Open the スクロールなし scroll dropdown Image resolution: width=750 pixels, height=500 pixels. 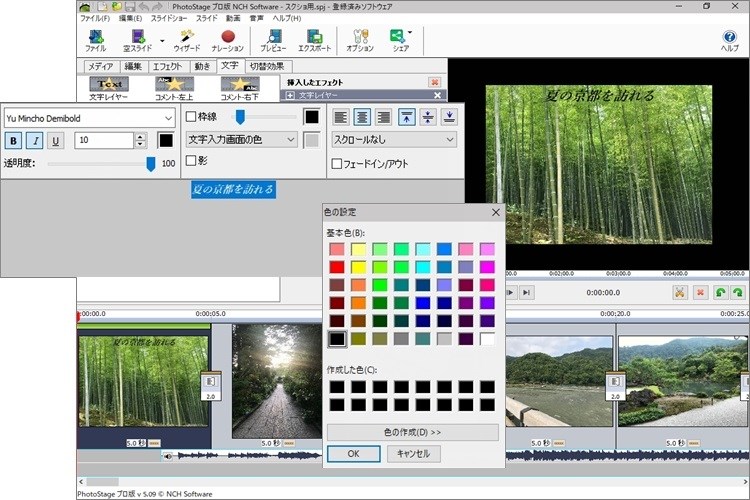(394, 140)
